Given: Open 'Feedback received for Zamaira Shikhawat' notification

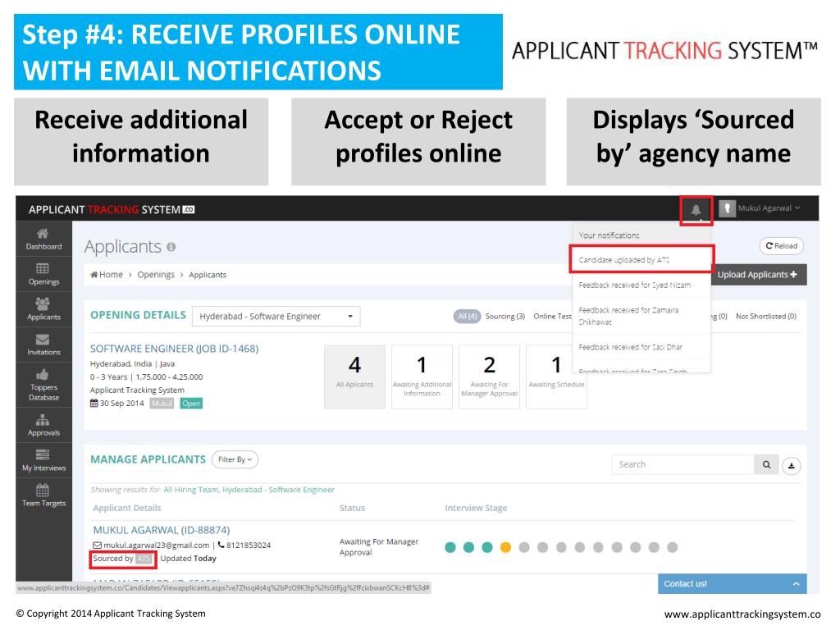Looking at the screenshot, I should (x=641, y=316).
